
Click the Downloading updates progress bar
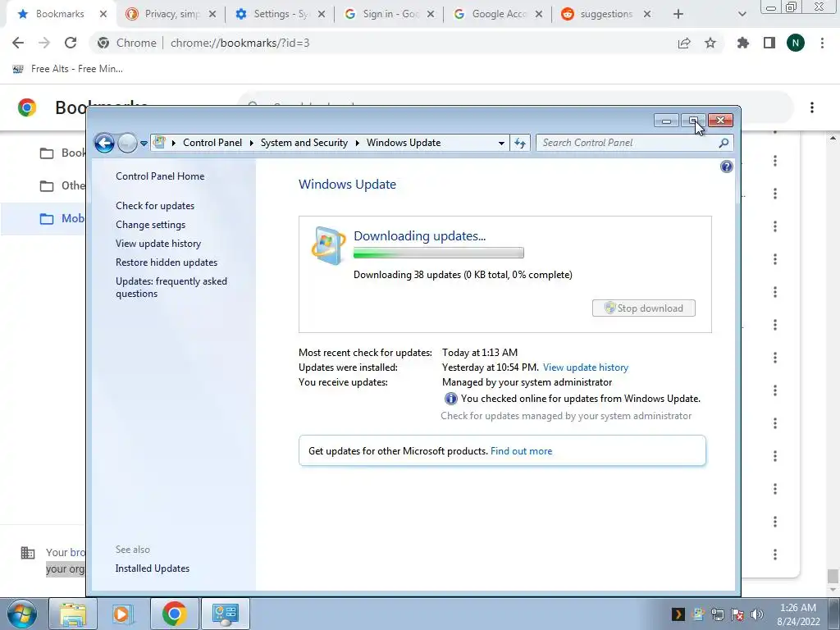(x=438, y=253)
